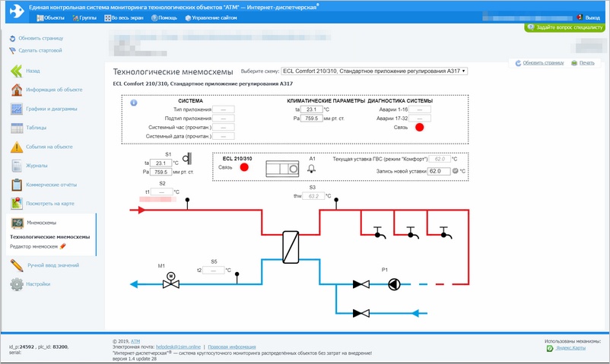
Task: Open the Объекты menu item
Action: 50,18
